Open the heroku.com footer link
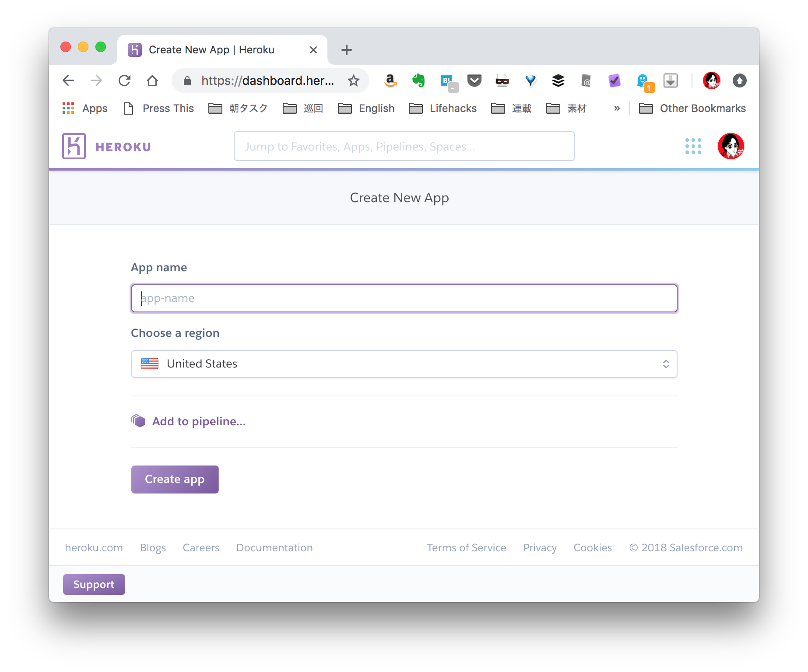The image size is (808, 672). click(x=94, y=548)
